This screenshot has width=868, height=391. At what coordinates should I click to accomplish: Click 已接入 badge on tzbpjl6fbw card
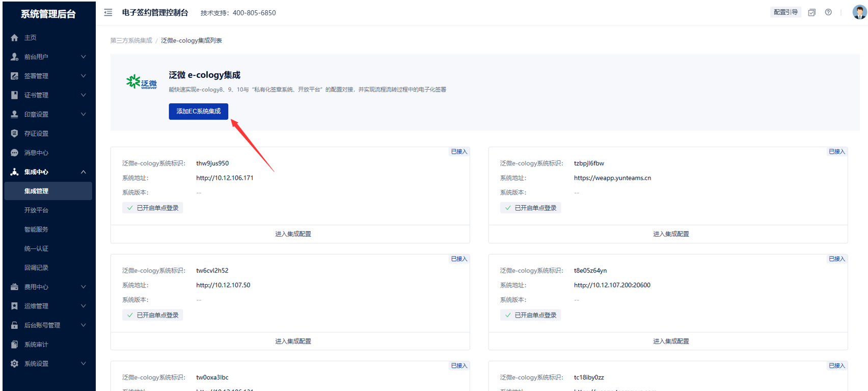pyautogui.click(x=837, y=152)
